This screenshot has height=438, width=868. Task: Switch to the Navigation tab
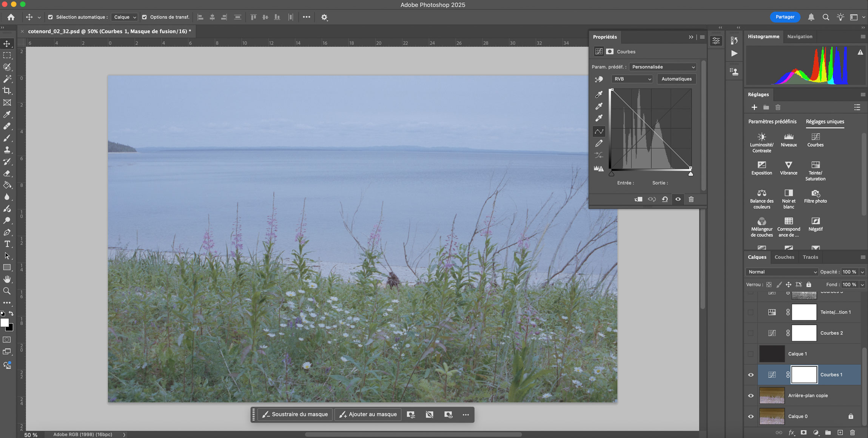click(800, 37)
